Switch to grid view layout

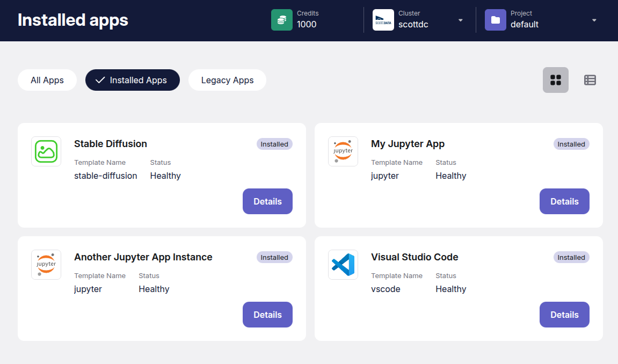[556, 80]
